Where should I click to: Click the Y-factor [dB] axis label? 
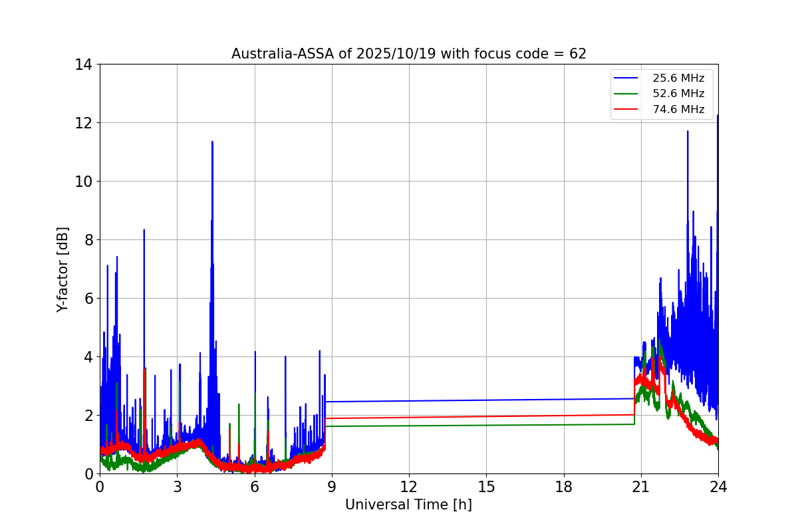pos(63,269)
